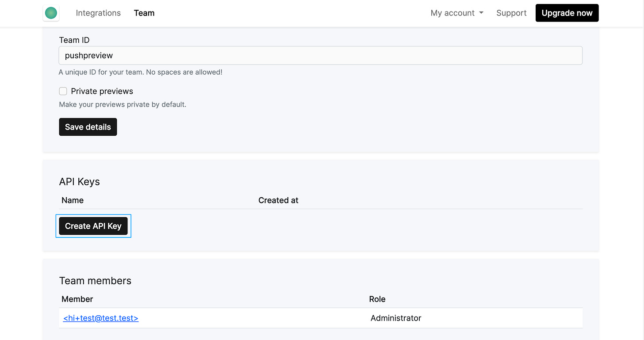Open the hi+test@test.test member link
The height and width of the screenshot is (340, 644).
click(100, 318)
